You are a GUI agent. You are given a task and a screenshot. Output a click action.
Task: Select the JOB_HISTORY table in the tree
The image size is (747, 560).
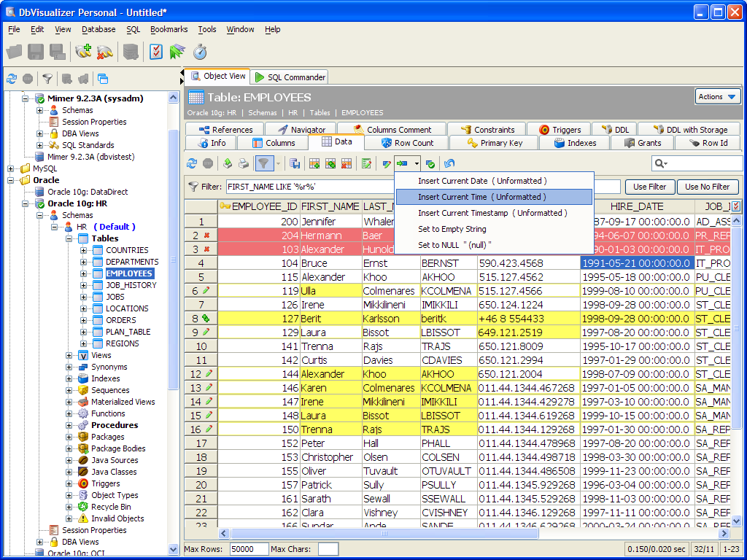coord(131,285)
